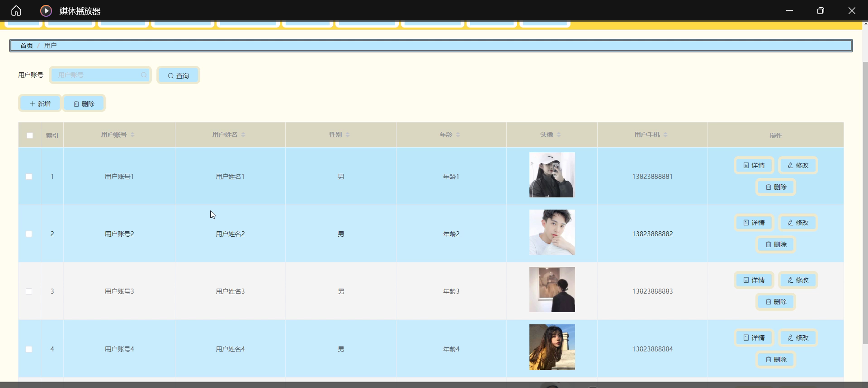Click the cell 用户姓名2
Image resolution: width=868 pixels, height=388 pixels.
click(230, 234)
